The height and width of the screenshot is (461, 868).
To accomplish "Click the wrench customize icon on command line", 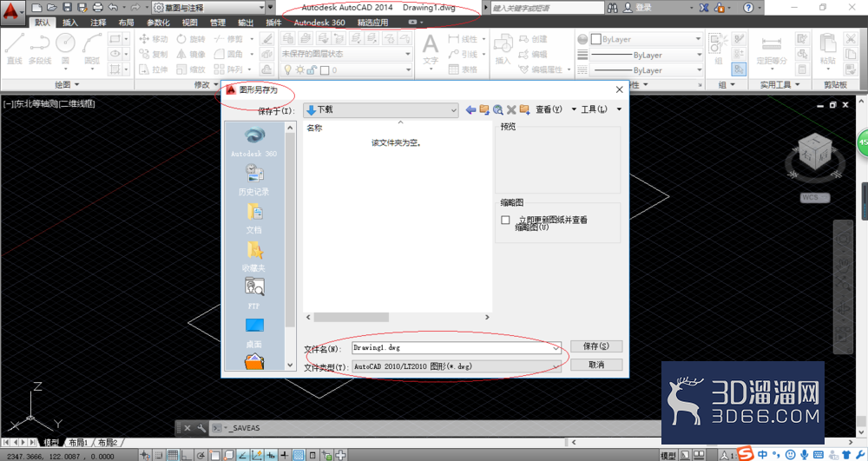I will pyautogui.click(x=201, y=428).
